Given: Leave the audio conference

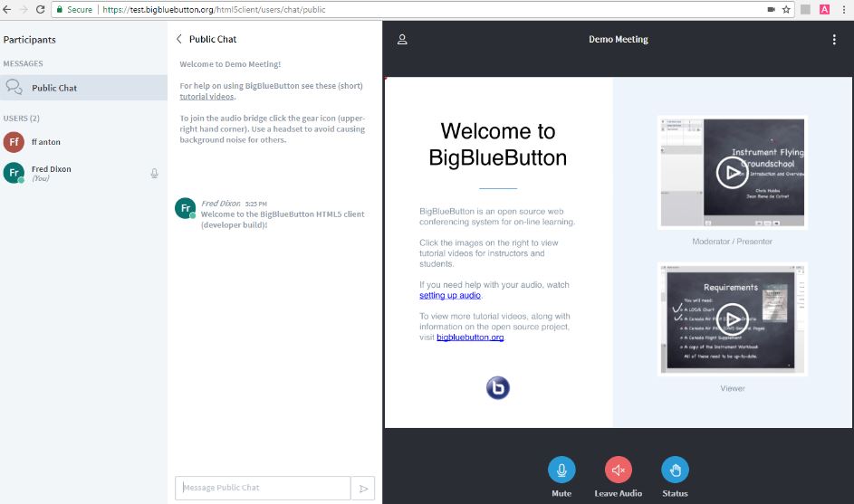Looking at the screenshot, I should pyautogui.click(x=619, y=470).
